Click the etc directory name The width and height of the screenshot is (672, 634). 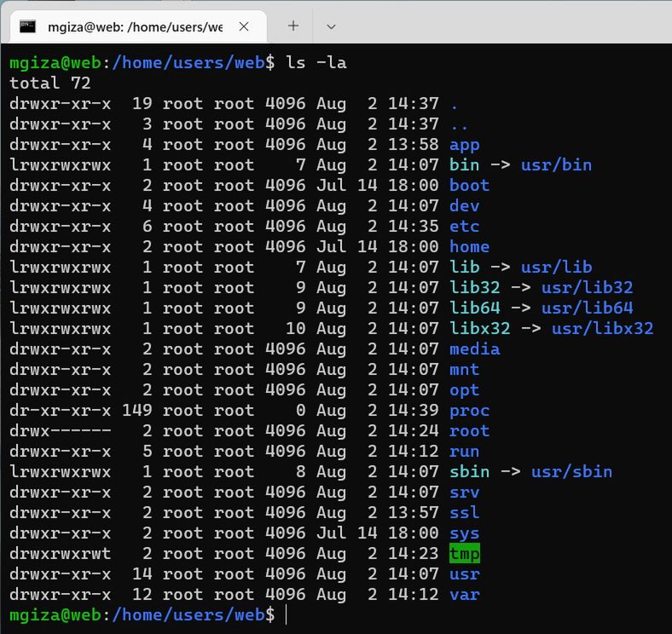pos(465,227)
